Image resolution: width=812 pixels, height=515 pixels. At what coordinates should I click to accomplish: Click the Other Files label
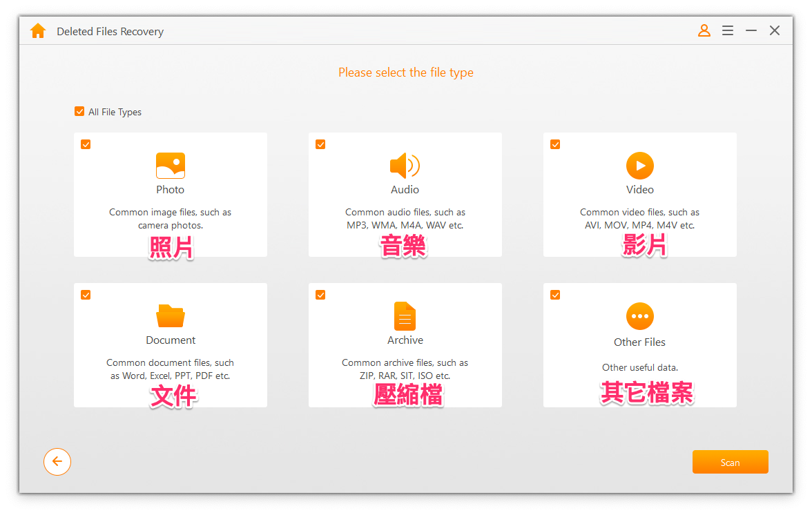tap(639, 342)
